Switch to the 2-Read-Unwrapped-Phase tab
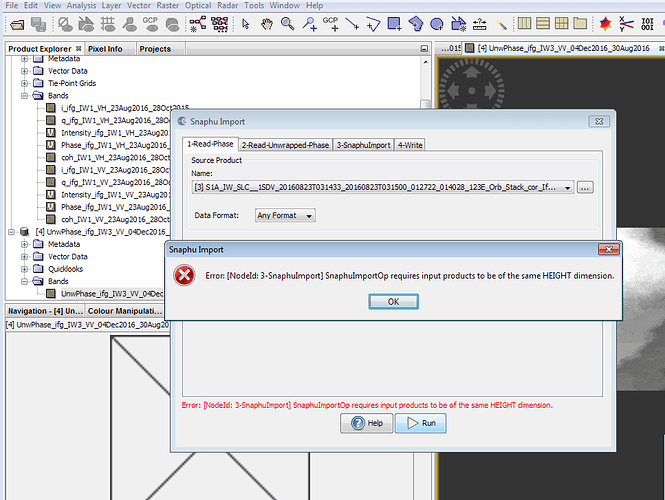 (x=285, y=145)
